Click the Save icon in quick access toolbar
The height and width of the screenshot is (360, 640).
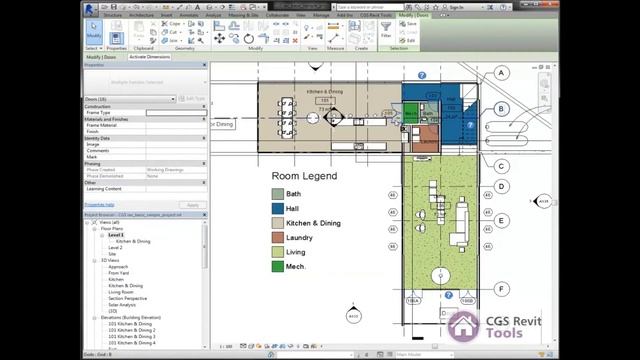point(113,7)
